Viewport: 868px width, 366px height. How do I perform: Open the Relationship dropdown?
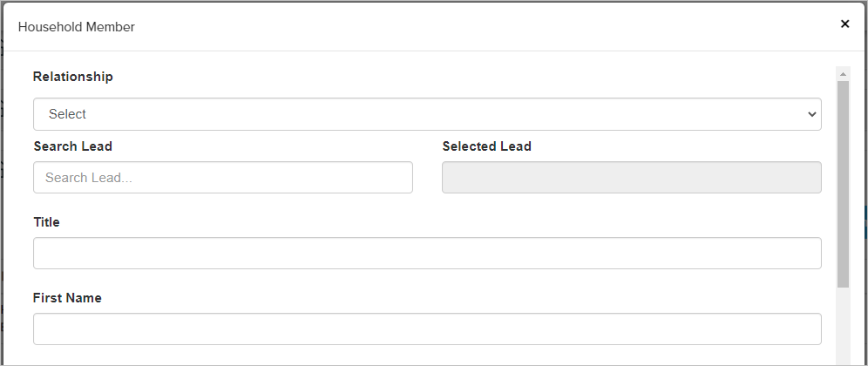point(427,114)
